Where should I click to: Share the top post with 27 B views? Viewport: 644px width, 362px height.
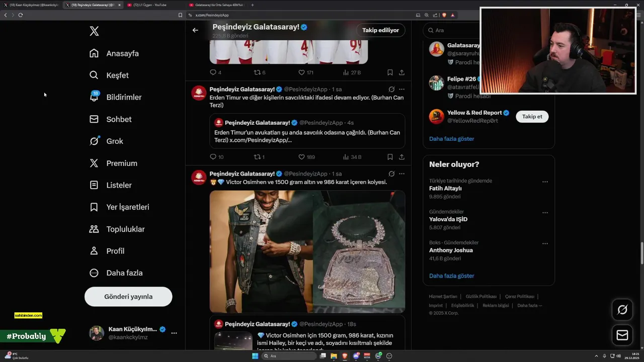[x=401, y=72]
